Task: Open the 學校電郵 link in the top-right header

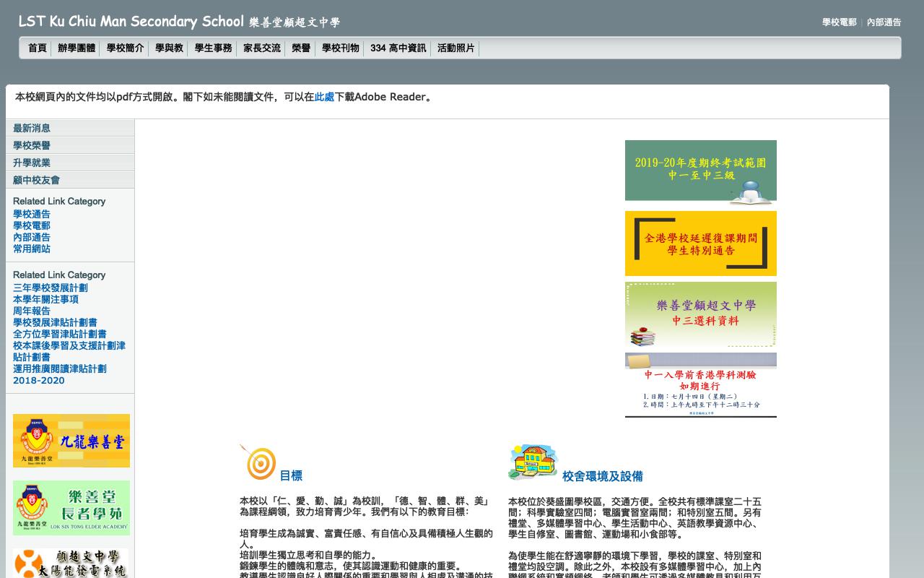Action: pos(839,22)
